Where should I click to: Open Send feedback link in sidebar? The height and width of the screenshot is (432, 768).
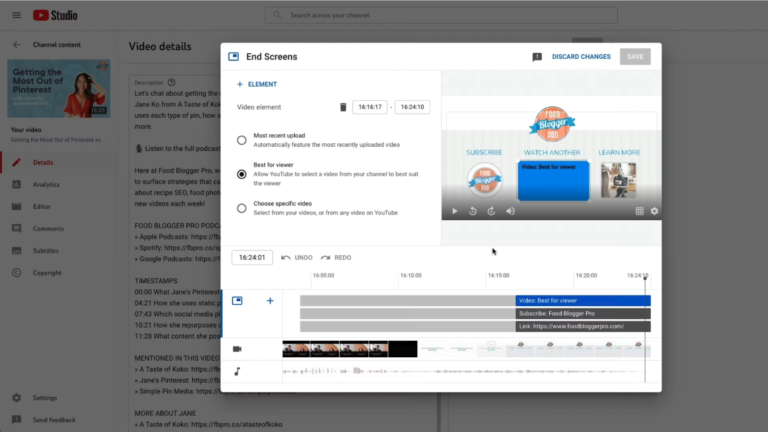pyautogui.click(x=54, y=420)
